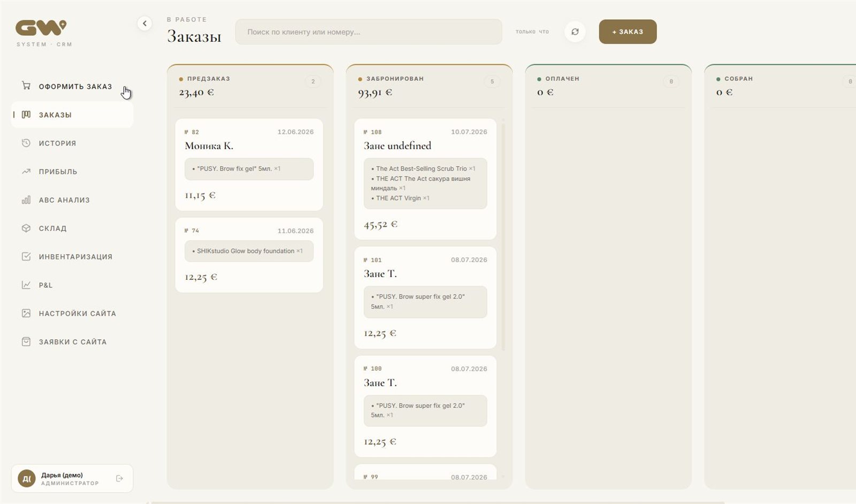The width and height of the screenshot is (856, 504).
Task: Click the Забронирован count badge 5
Action: click(492, 81)
